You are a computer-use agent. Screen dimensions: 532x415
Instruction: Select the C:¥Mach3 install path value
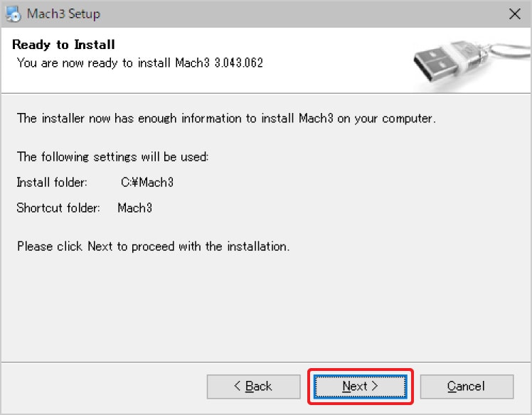(147, 183)
